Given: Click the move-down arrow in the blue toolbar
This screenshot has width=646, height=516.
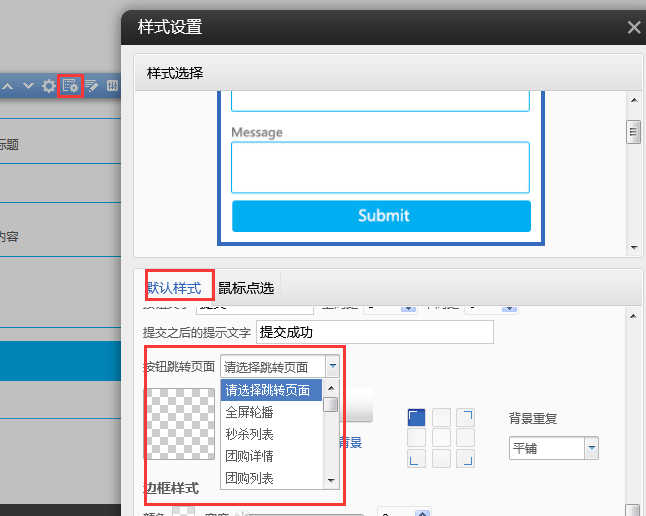Looking at the screenshot, I should (28, 87).
